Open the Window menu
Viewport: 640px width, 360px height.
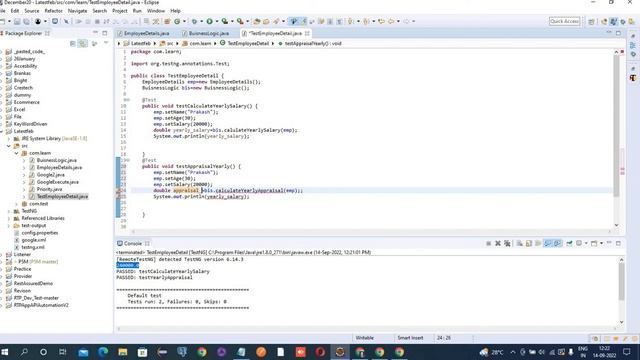[x=156, y=11]
